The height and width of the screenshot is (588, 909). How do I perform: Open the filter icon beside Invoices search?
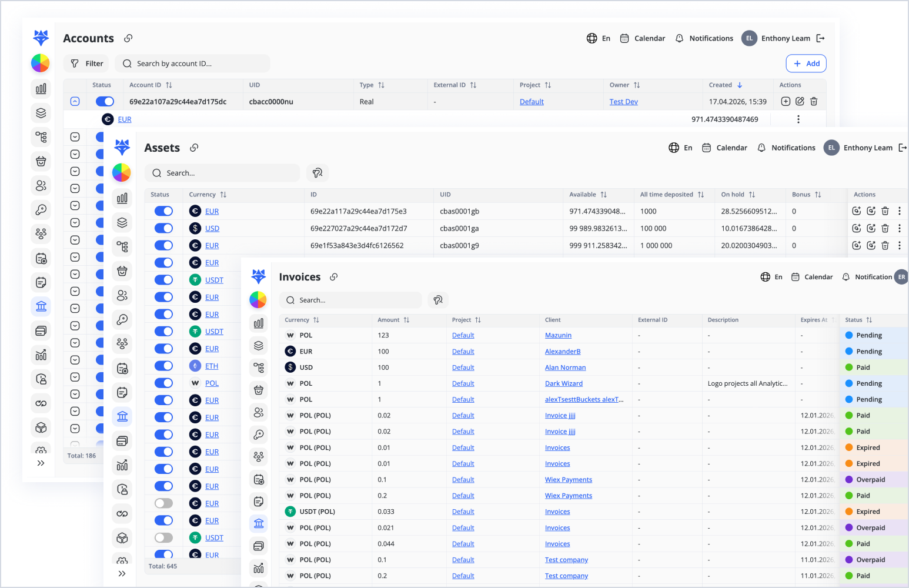click(438, 300)
